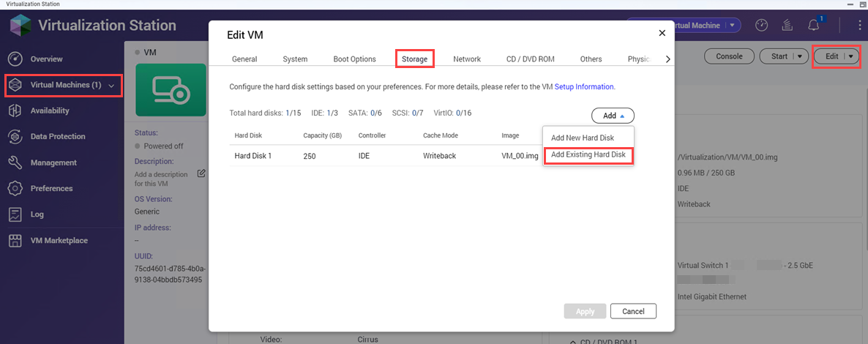The height and width of the screenshot is (344, 868).
Task: Click the VM UUID text
Action: tap(170, 274)
